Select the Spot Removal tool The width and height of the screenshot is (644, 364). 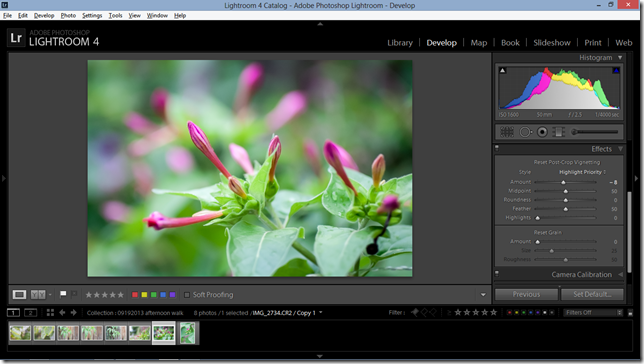pos(525,132)
